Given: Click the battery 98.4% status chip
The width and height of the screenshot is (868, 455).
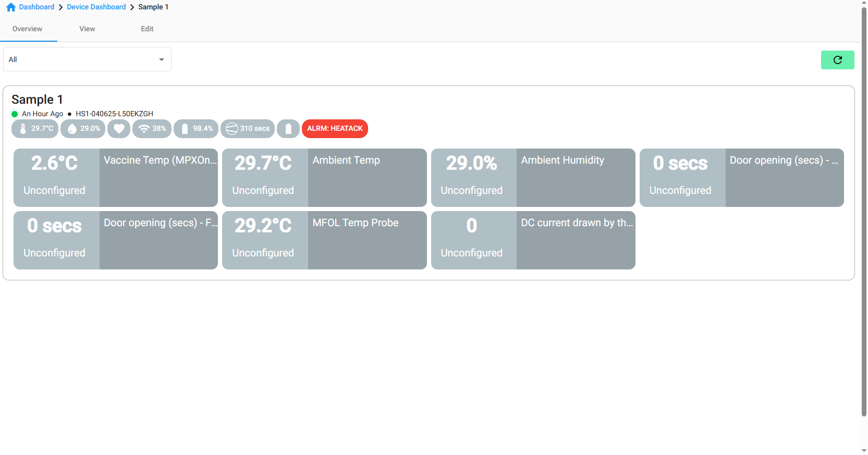Looking at the screenshot, I should point(196,129).
